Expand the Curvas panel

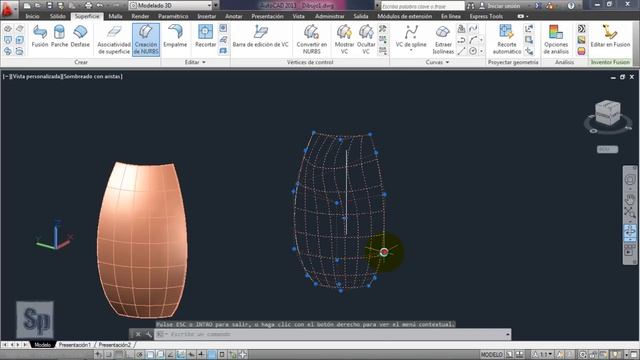coord(437,62)
